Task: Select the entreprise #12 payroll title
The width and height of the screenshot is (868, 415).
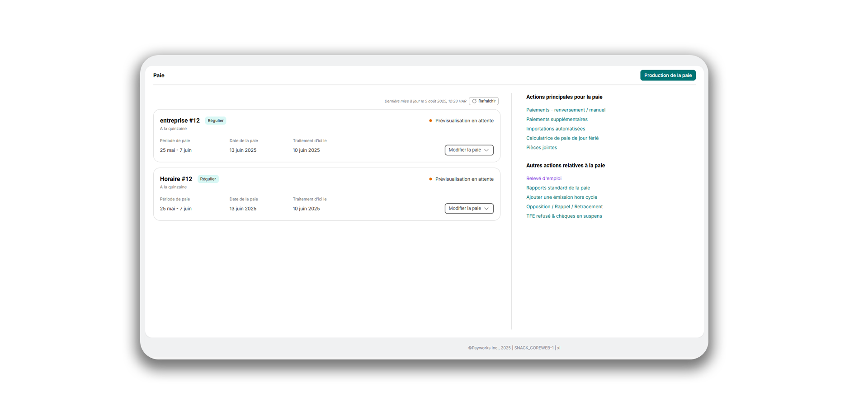Action: (179, 121)
